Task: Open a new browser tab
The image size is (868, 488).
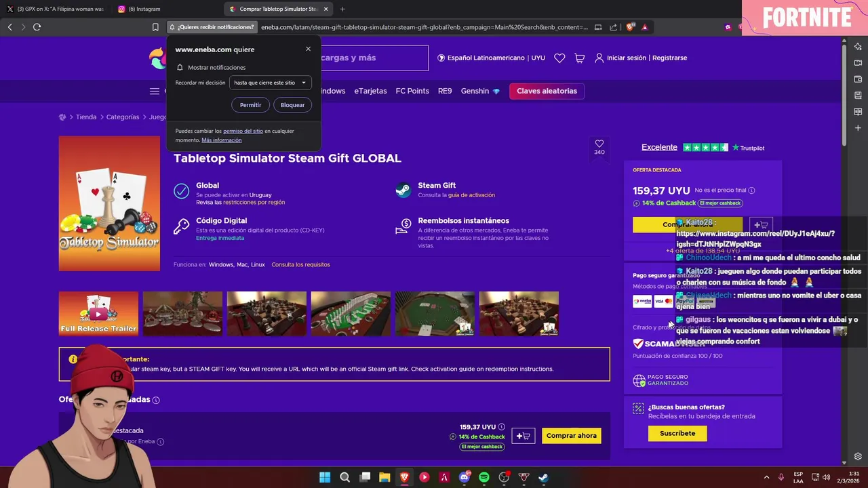Action: coord(342,9)
